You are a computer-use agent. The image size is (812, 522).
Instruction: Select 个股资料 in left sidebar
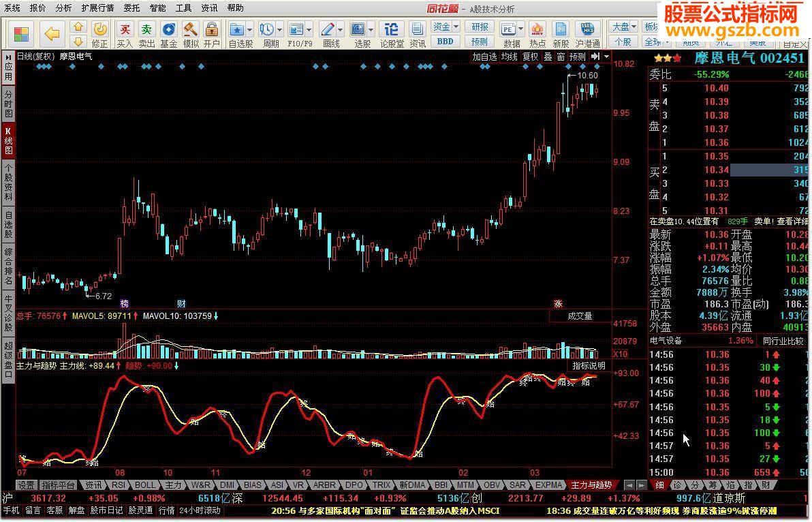click(8, 182)
